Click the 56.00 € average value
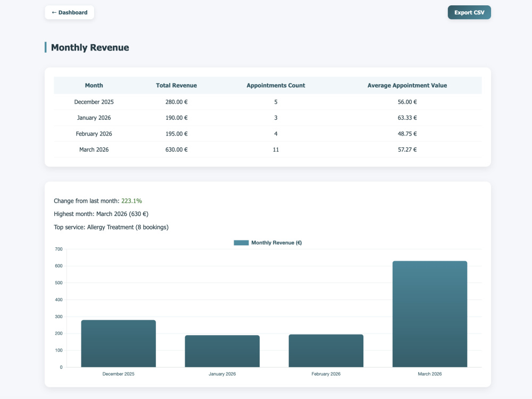The height and width of the screenshot is (399, 532). pyautogui.click(x=407, y=102)
